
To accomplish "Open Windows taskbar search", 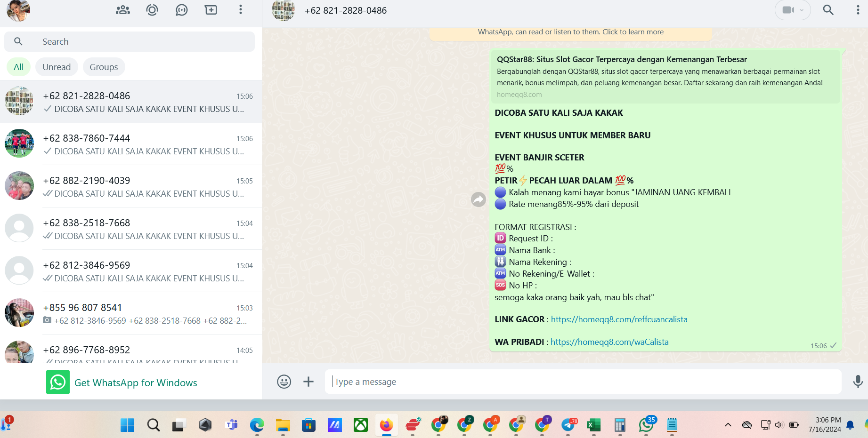I will click(153, 425).
